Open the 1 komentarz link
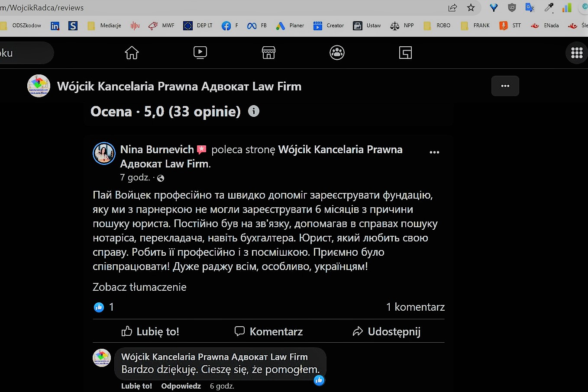 (415, 307)
